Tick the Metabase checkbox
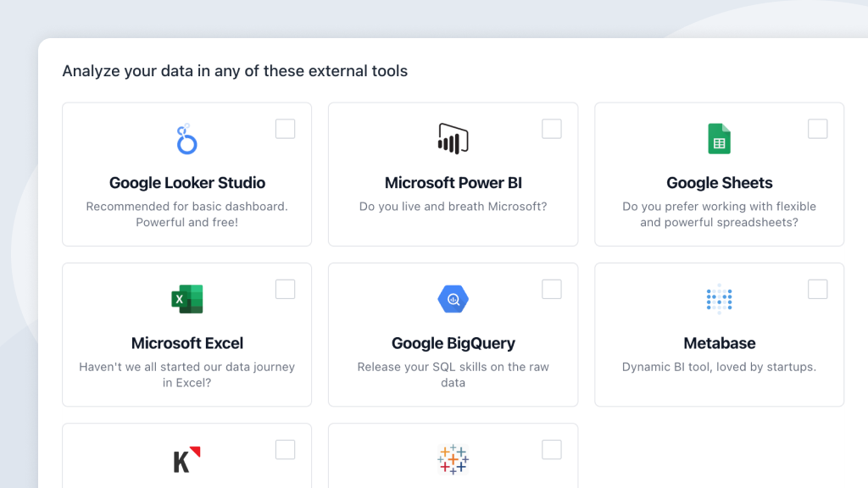 click(x=817, y=289)
